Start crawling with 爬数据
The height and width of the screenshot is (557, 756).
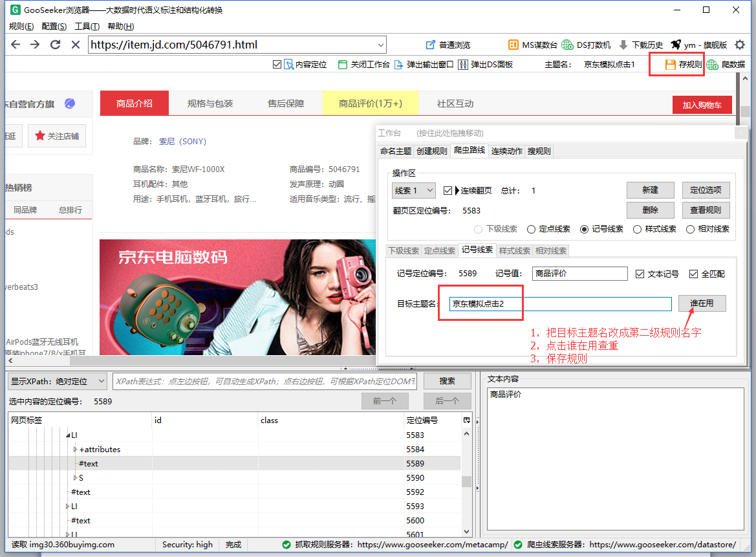pos(726,65)
